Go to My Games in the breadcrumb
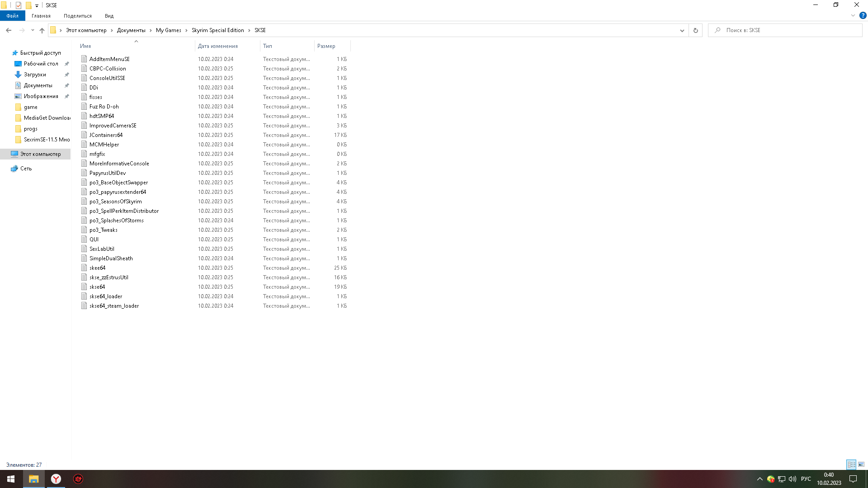 pyautogui.click(x=168, y=30)
